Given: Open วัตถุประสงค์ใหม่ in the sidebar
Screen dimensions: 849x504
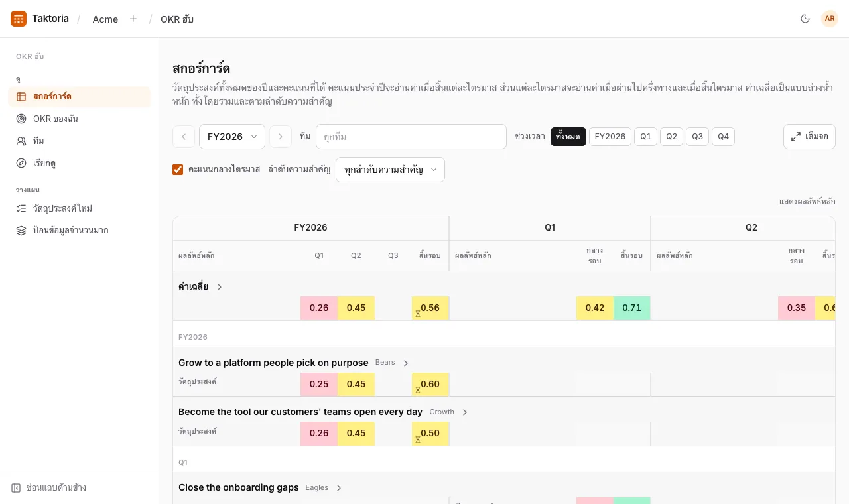Looking at the screenshot, I should (80, 208).
